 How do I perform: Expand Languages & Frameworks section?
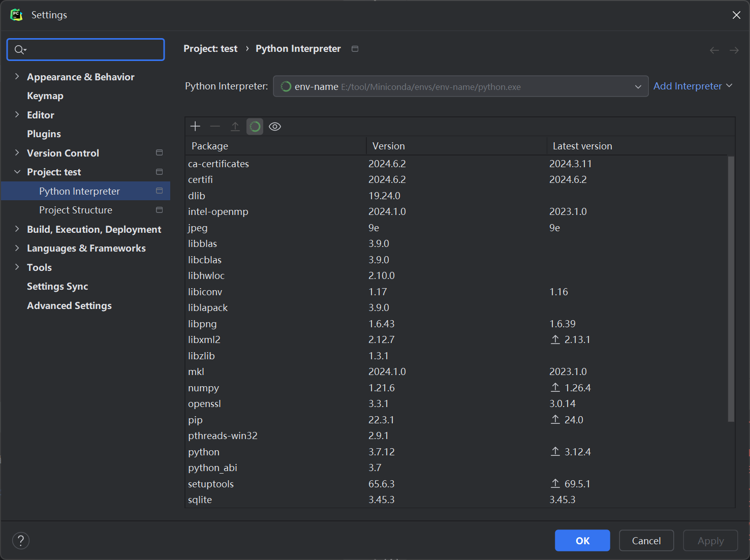click(x=17, y=248)
